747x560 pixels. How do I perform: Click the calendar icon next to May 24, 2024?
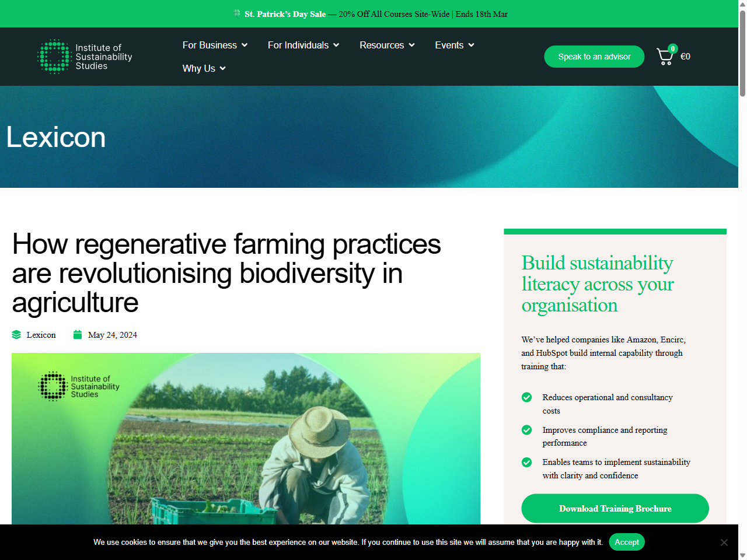pyautogui.click(x=77, y=334)
